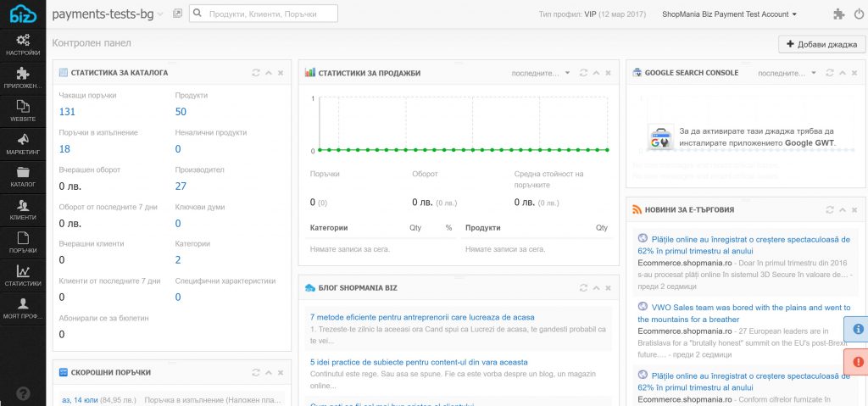Open the Статистики chart sidebar icon
The width and height of the screenshot is (868, 406).
click(23, 275)
